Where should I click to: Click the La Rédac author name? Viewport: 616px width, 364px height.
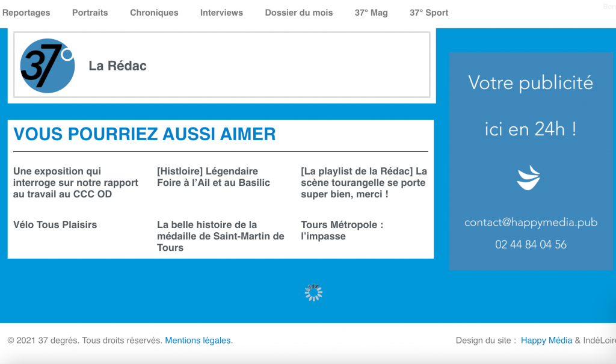pyautogui.click(x=117, y=66)
